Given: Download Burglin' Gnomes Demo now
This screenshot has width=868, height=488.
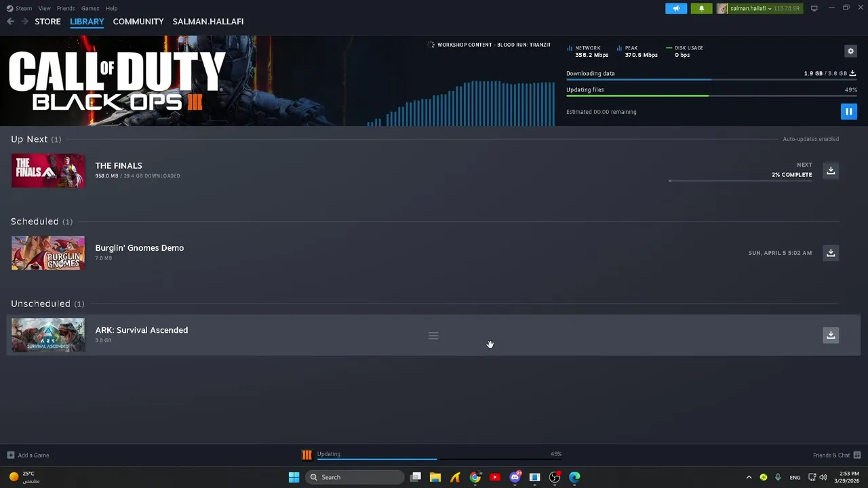Looking at the screenshot, I should pyautogui.click(x=831, y=253).
